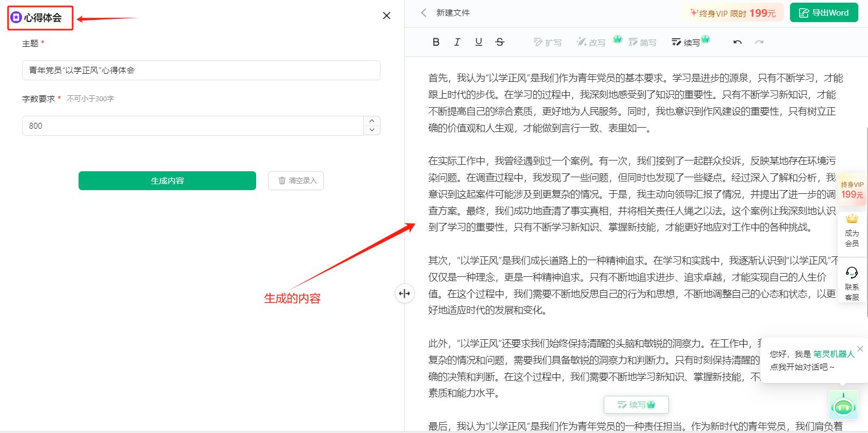Click the 联系客服 headset icon
The image size is (868, 433).
[852, 273]
